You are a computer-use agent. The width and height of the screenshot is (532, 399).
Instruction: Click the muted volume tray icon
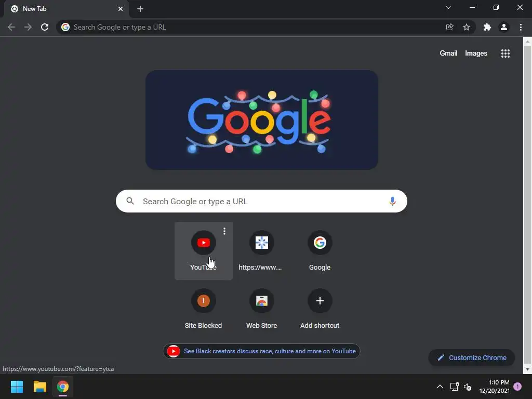point(468,387)
